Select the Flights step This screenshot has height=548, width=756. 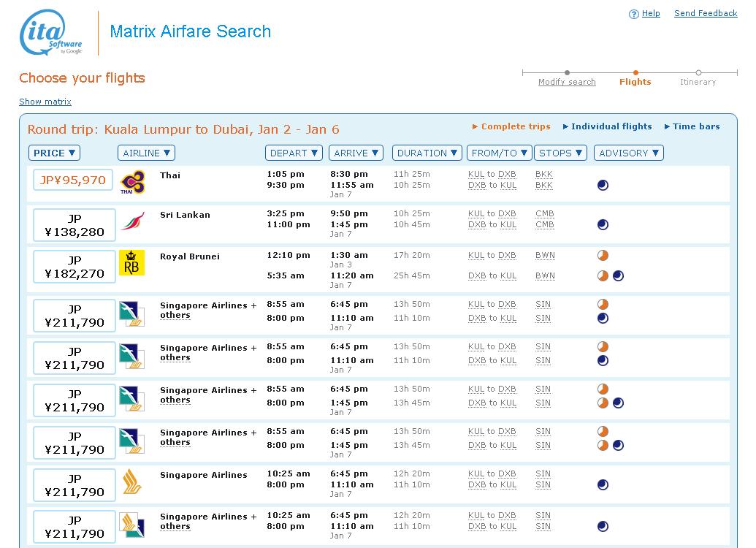635,82
